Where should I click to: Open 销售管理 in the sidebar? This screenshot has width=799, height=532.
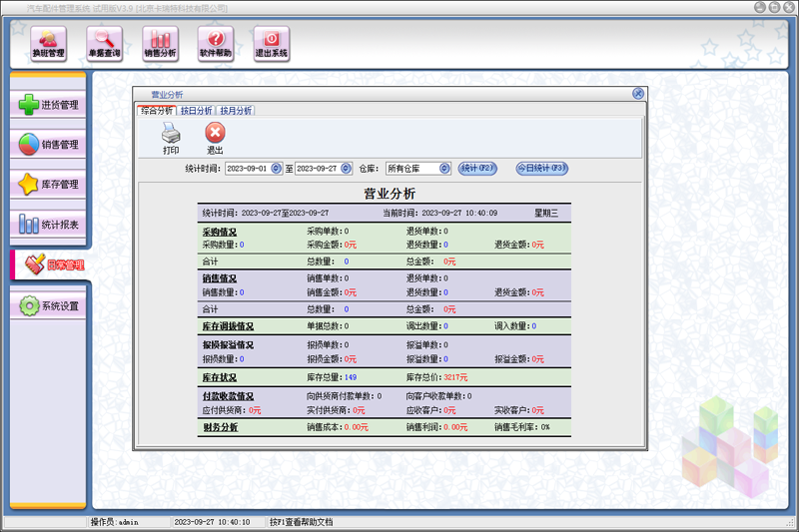click(48, 145)
